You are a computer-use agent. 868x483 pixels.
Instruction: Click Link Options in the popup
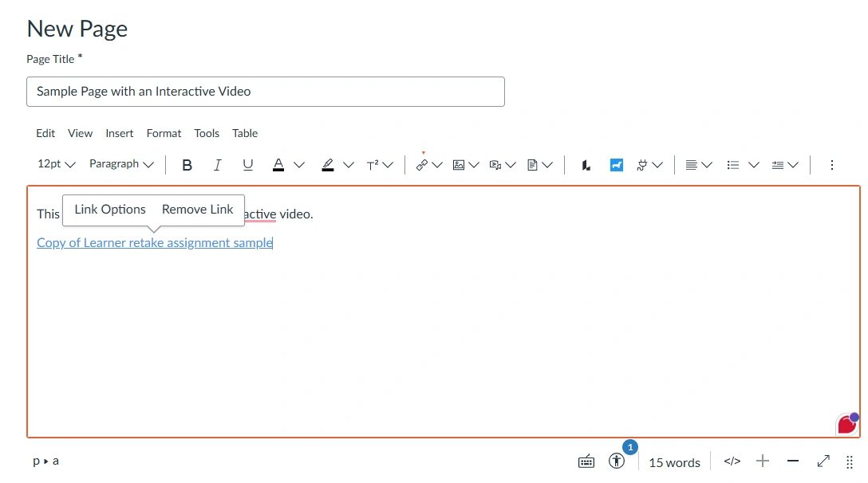(110, 210)
